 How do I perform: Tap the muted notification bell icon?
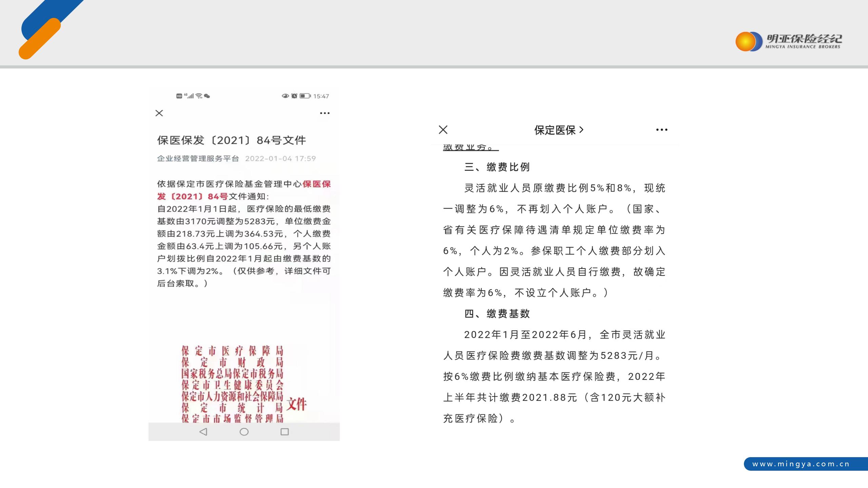(294, 96)
